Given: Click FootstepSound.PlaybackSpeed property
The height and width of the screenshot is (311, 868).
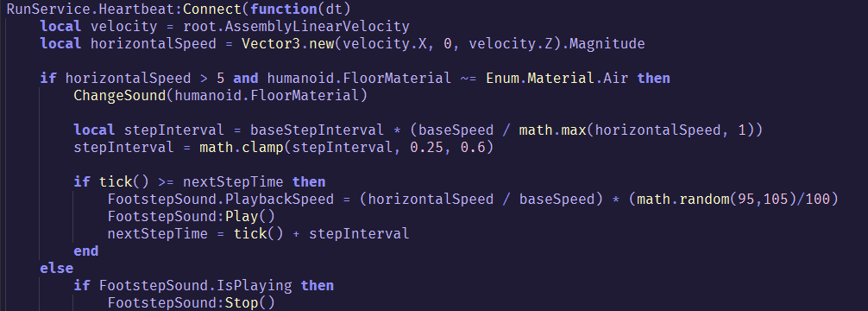Looking at the screenshot, I should tap(221, 199).
